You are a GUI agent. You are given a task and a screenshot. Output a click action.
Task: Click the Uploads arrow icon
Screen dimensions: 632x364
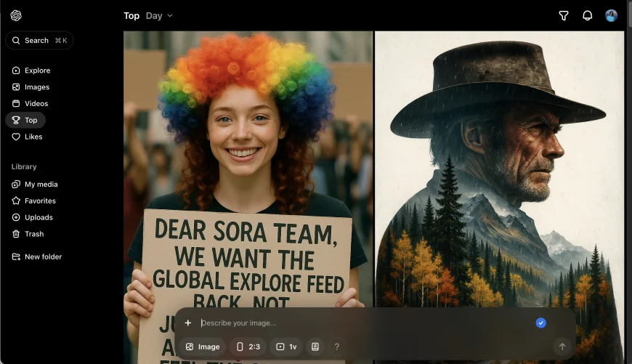[x=16, y=217]
